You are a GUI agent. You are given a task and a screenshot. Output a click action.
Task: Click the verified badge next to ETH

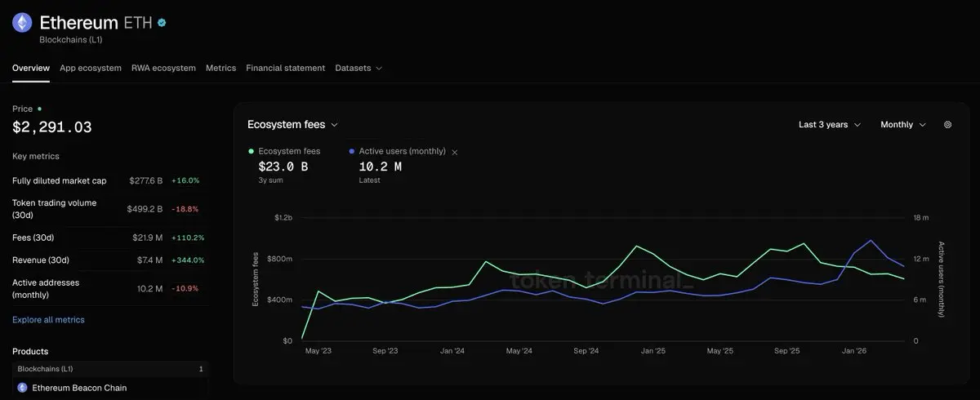tap(163, 23)
